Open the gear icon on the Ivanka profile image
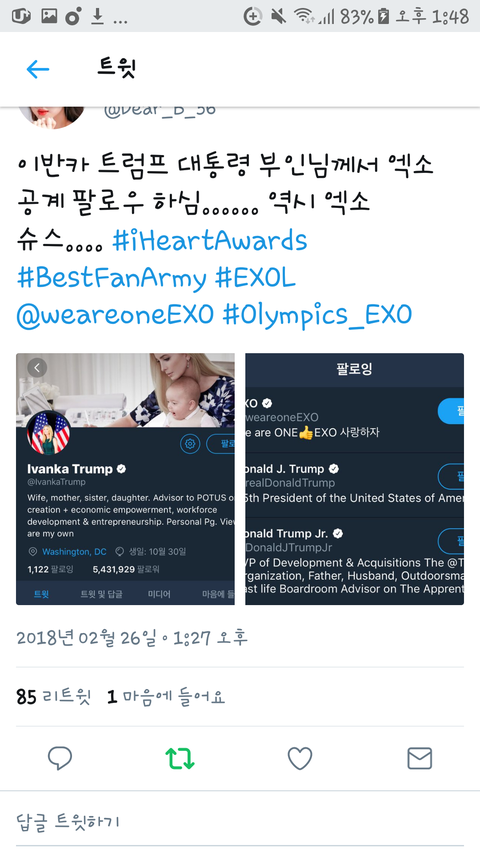 tap(190, 444)
